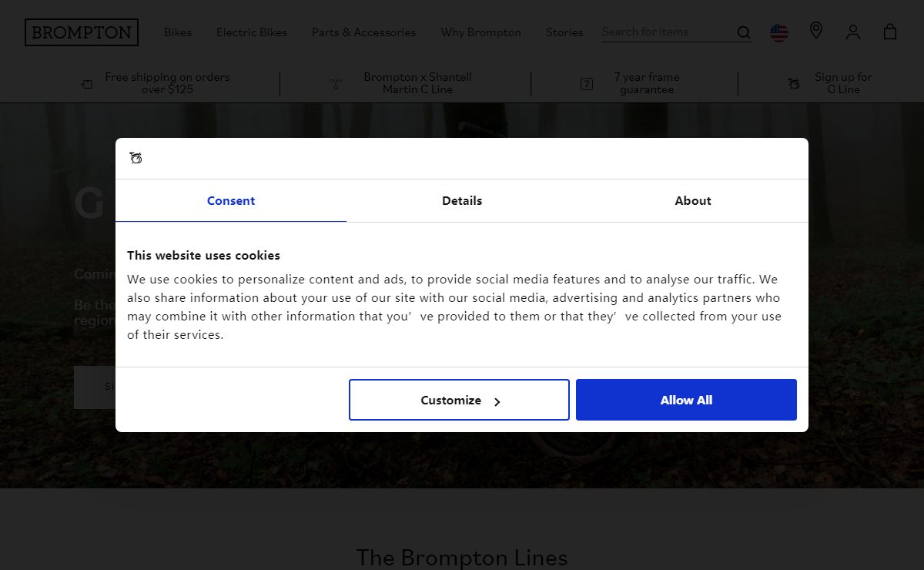Open Free shipping on orders over $125 link
Image resolution: width=924 pixels, height=570 pixels.
(x=167, y=83)
